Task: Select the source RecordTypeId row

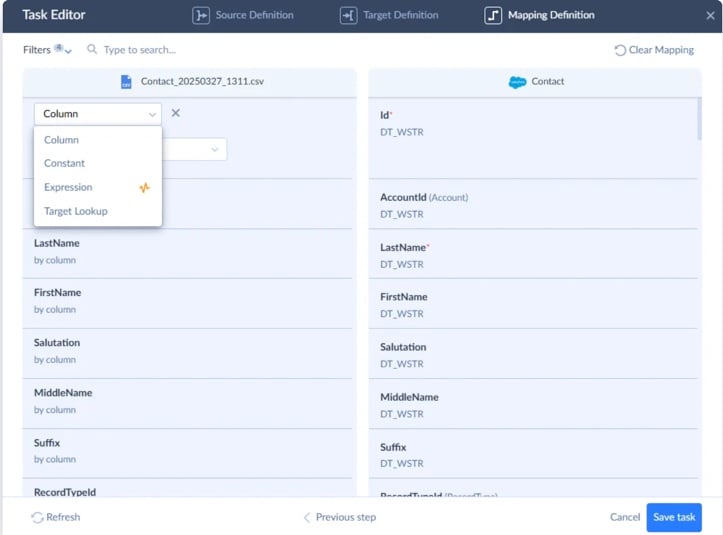Action: click(x=187, y=488)
